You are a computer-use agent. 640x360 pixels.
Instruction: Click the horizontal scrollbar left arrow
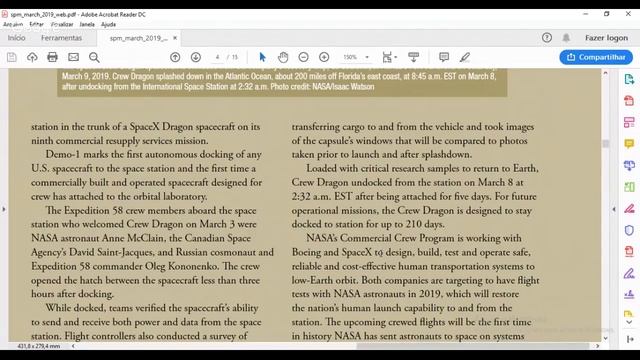pos(73,346)
